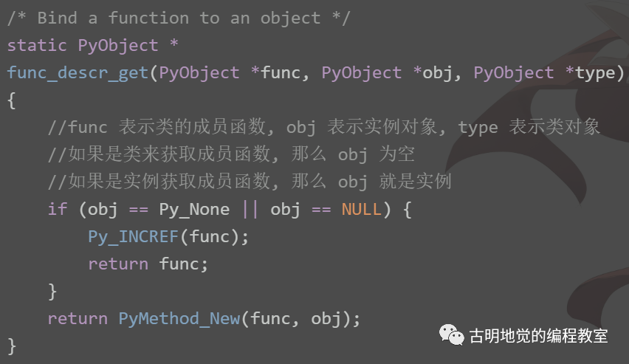Click the orange NULL keyword
Viewport: 629px width, 364px height.
pos(361,210)
